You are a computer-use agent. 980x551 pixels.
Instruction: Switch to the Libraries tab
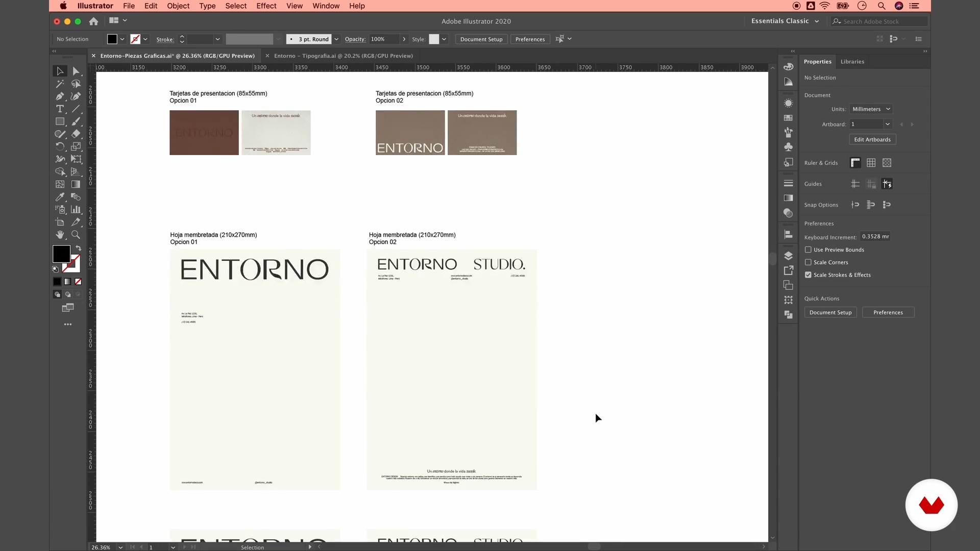coord(852,62)
